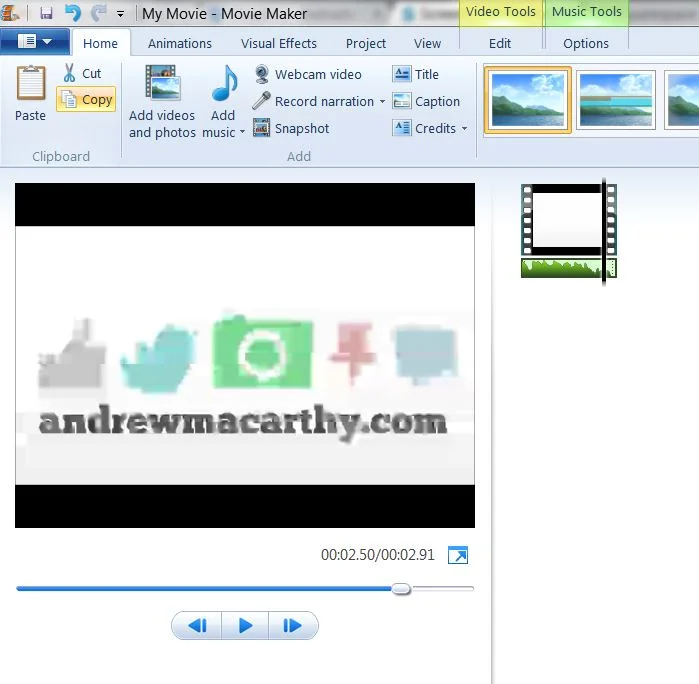This screenshot has height=684, width=699.
Task: Add a Caption to the clip
Action: coord(426,101)
